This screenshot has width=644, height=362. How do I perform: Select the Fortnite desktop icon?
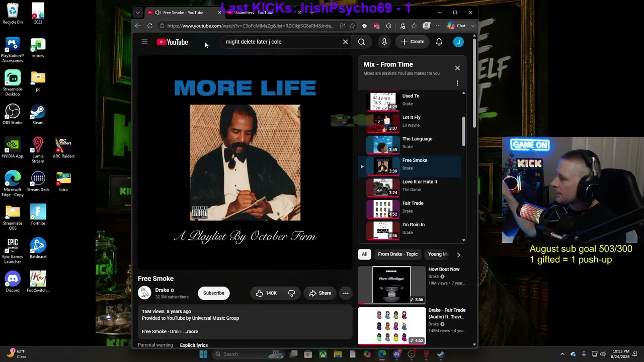click(38, 215)
